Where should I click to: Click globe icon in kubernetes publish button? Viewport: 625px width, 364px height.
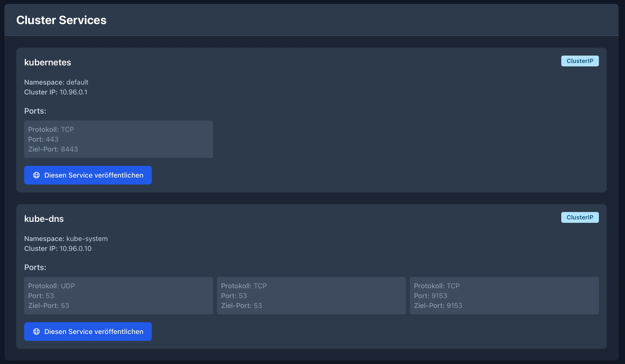click(36, 175)
